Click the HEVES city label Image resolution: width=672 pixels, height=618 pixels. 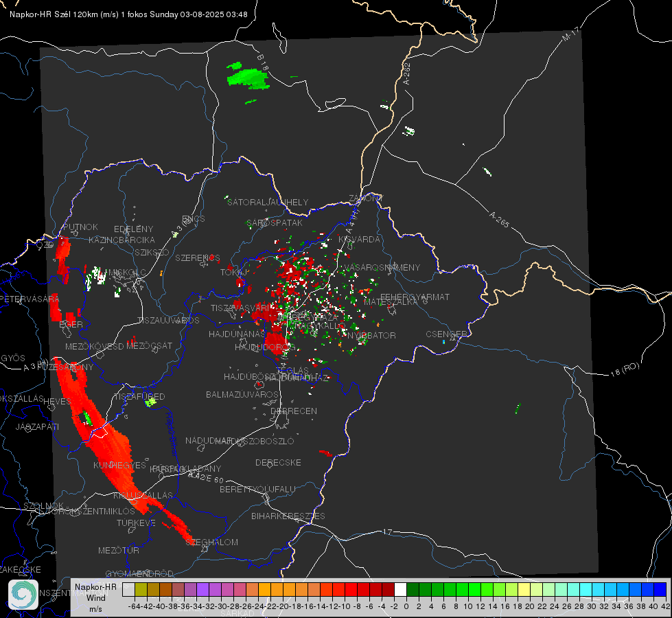[57, 401]
